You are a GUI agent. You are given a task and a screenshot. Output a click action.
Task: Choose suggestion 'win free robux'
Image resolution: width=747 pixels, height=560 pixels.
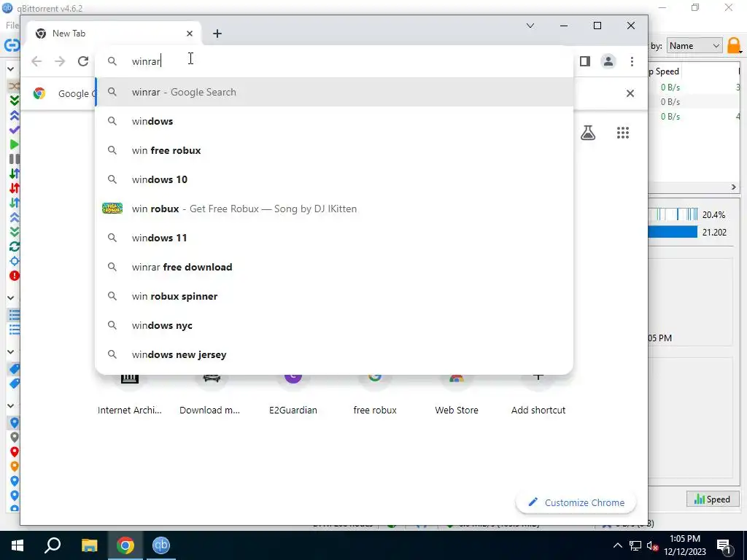click(334, 150)
